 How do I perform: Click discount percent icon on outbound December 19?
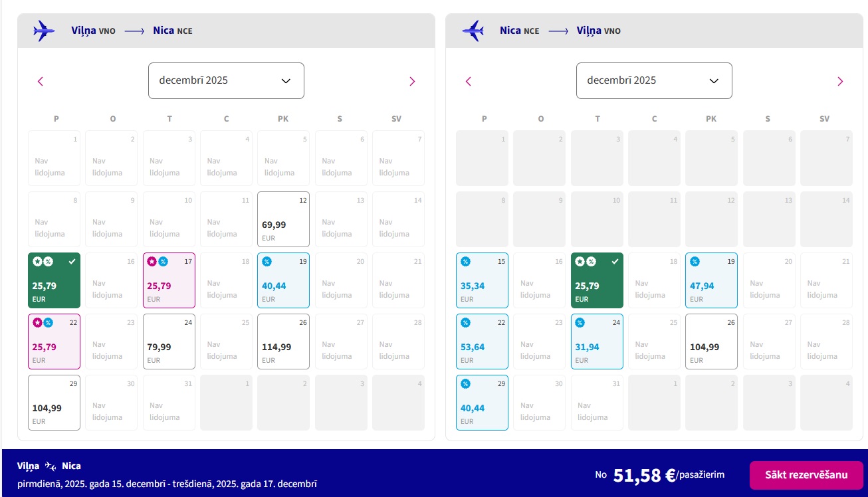267,261
